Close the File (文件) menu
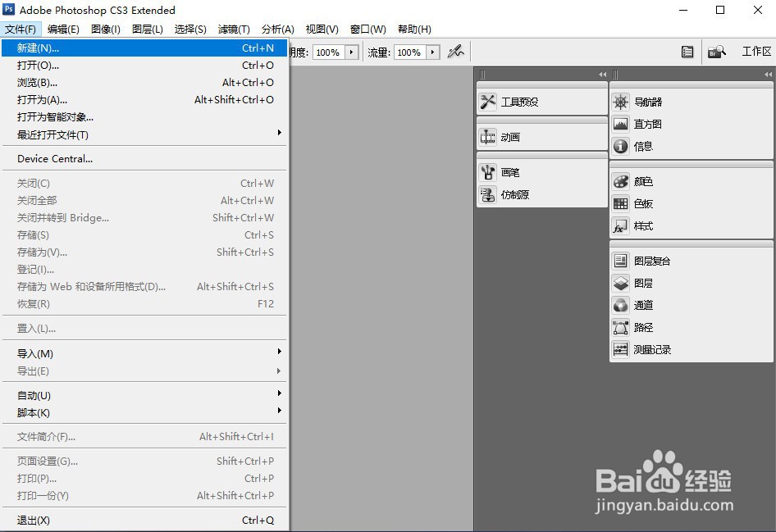The height and width of the screenshot is (532, 776). click(21, 30)
